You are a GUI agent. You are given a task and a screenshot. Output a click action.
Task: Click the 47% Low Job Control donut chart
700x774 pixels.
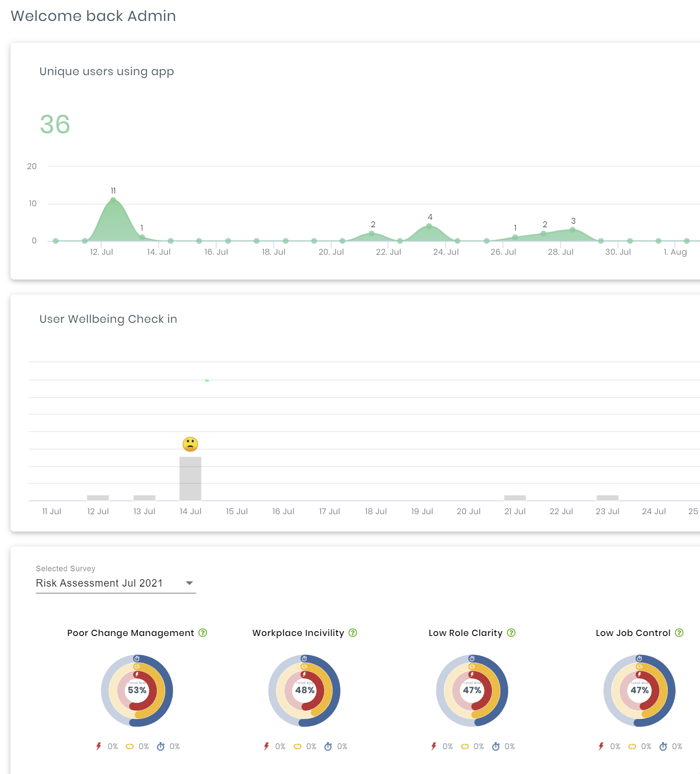(640, 691)
